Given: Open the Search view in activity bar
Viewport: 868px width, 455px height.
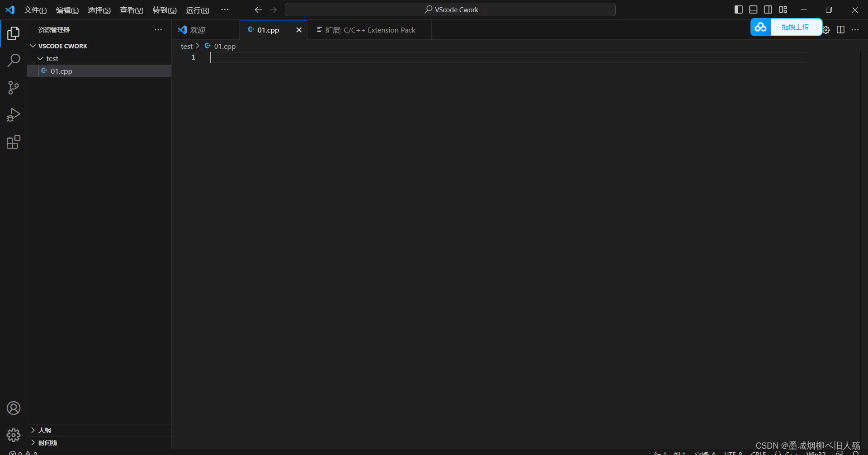Looking at the screenshot, I should (x=14, y=60).
